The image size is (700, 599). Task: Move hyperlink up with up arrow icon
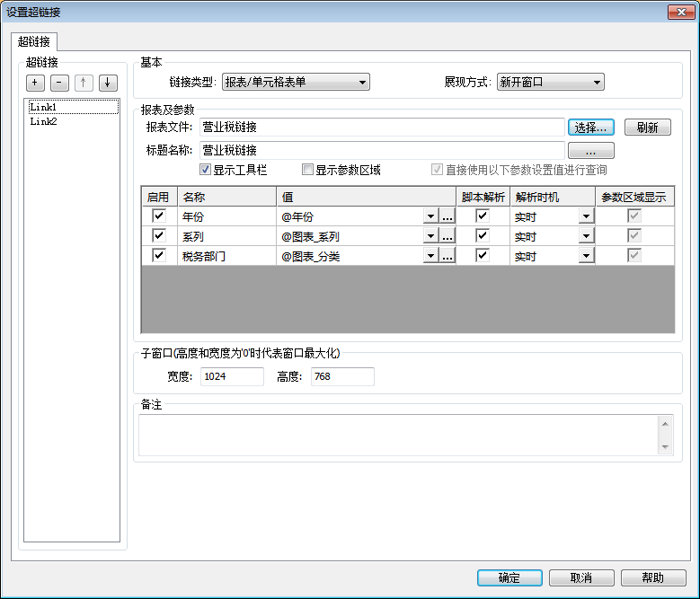pos(83,83)
